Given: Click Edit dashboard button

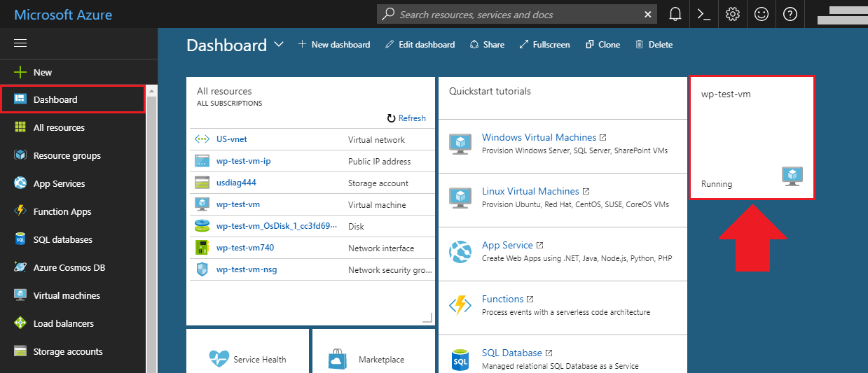Looking at the screenshot, I should click(x=420, y=44).
